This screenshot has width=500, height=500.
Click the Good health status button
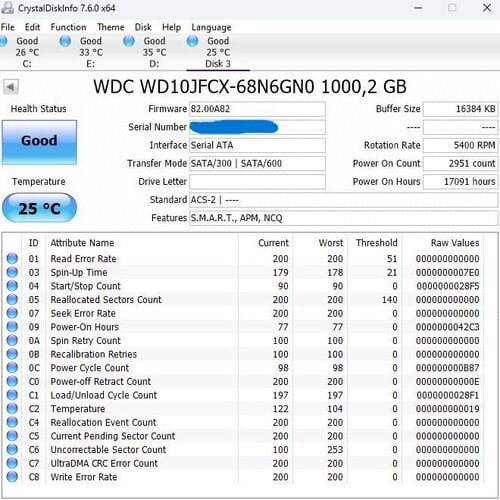(x=39, y=142)
